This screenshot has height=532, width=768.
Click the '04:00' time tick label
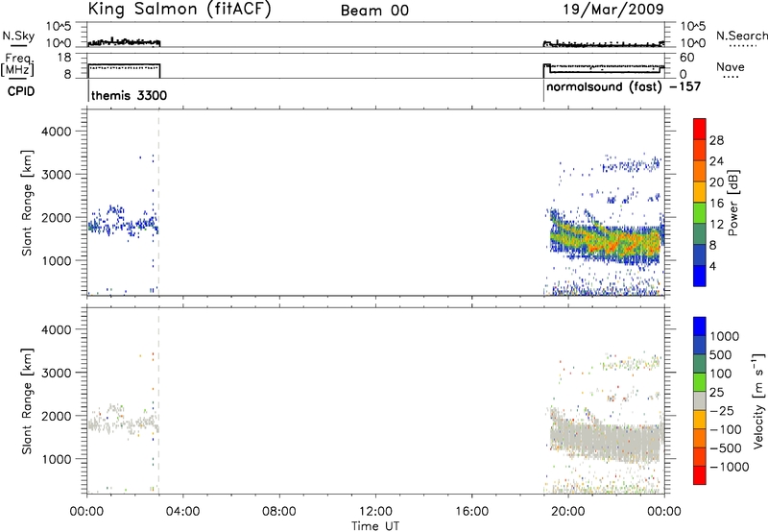tap(182, 512)
